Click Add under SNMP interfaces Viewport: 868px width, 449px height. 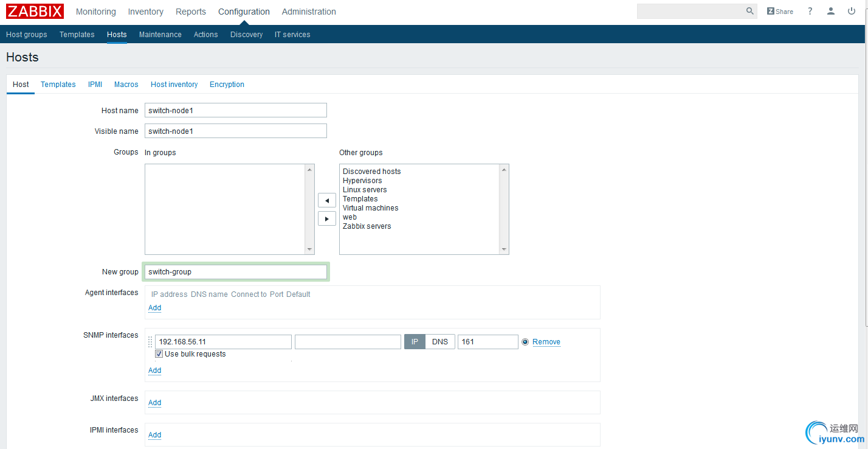155,371
